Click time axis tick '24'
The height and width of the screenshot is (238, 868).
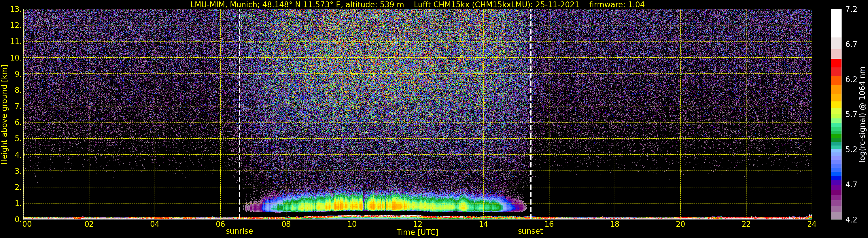pos(812,224)
